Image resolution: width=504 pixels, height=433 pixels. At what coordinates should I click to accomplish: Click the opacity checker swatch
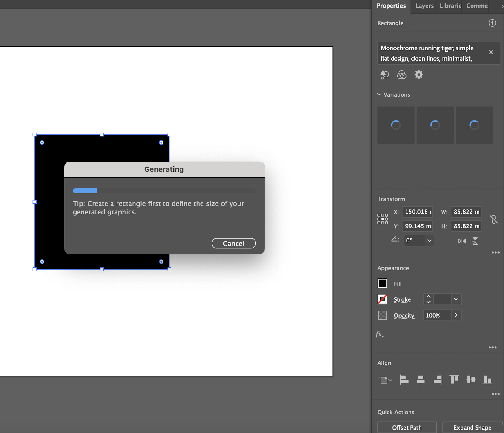[382, 315]
